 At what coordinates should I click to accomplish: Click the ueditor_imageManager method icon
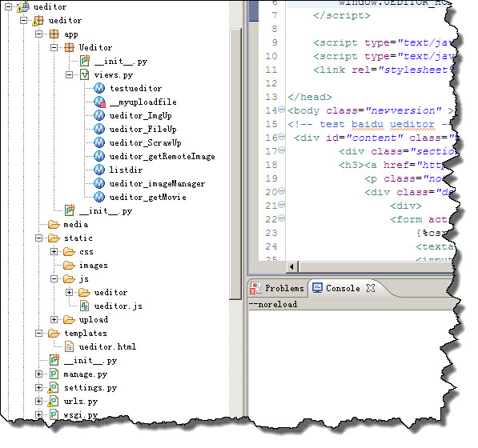(99, 183)
